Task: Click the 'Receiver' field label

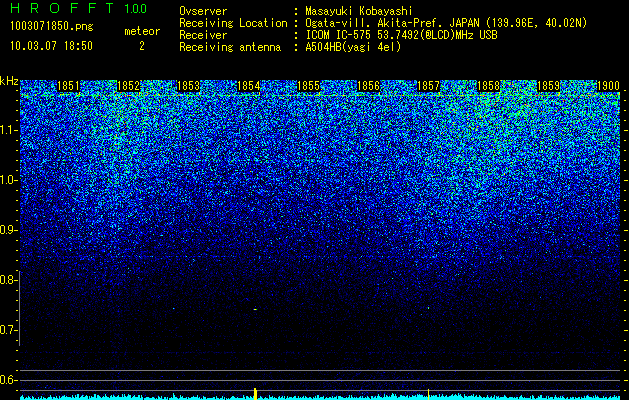Action: (x=203, y=35)
